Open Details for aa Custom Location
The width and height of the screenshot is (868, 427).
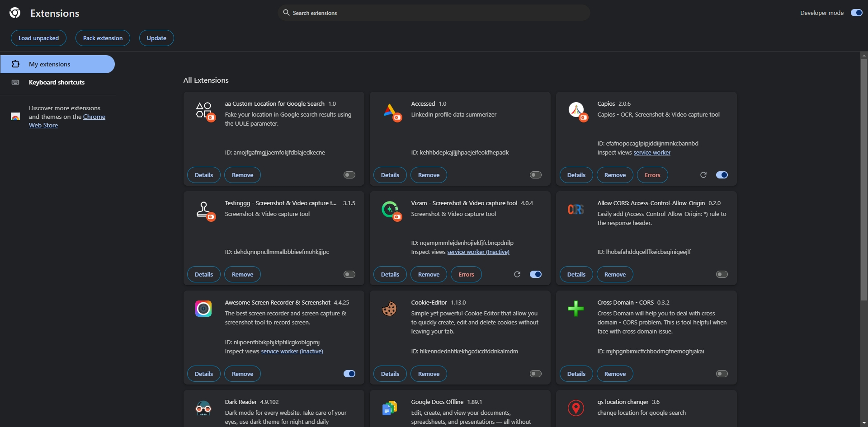coord(204,175)
